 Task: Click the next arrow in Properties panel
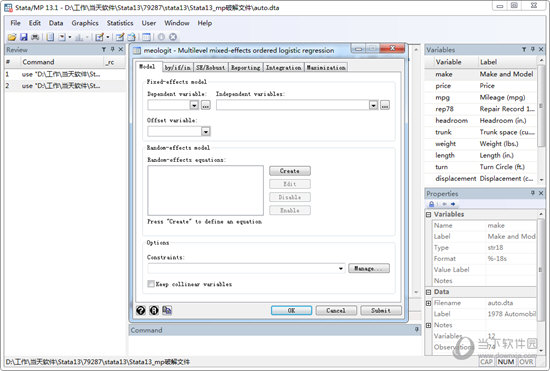click(x=453, y=204)
